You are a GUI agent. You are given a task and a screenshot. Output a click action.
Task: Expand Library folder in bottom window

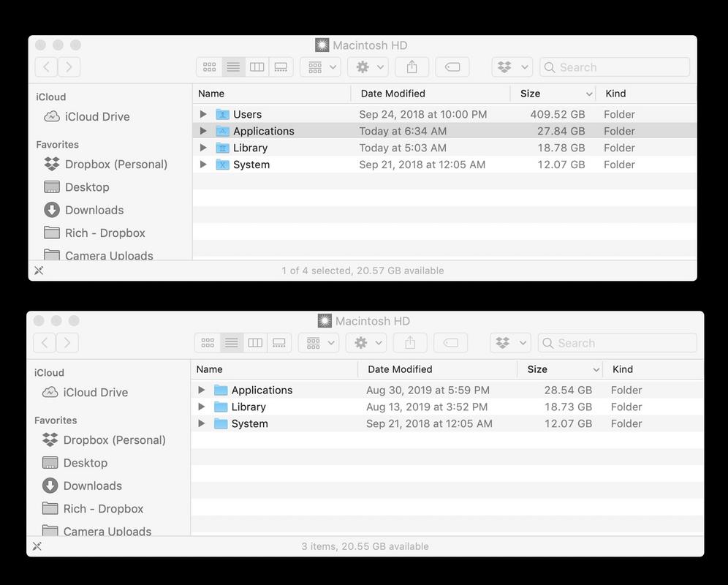[201, 407]
